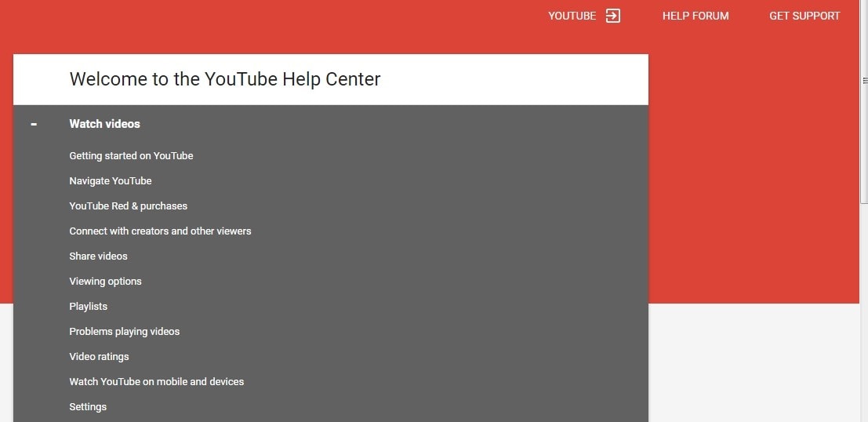Select YouTube Red & purchases
The height and width of the screenshot is (422, 868).
coord(129,206)
